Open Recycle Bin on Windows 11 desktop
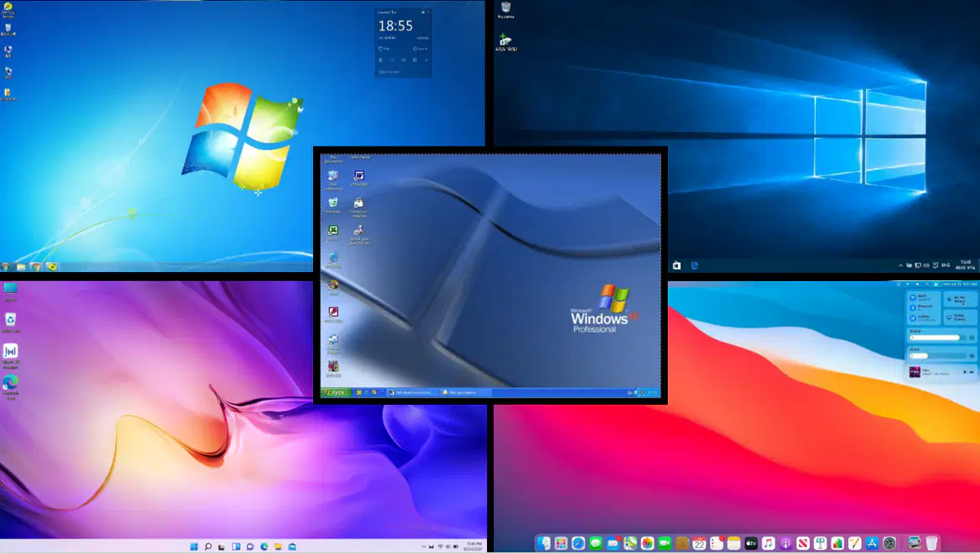 (x=11, y=322)
